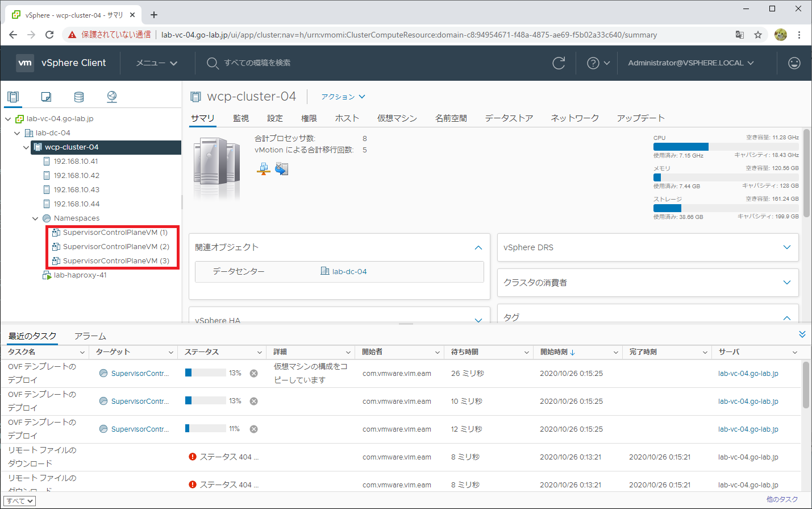The height and width of the screenshot is (509, 812).
Task: Select SupervisorControlPlaneVM (3)
Action: (x=115, y=261)
